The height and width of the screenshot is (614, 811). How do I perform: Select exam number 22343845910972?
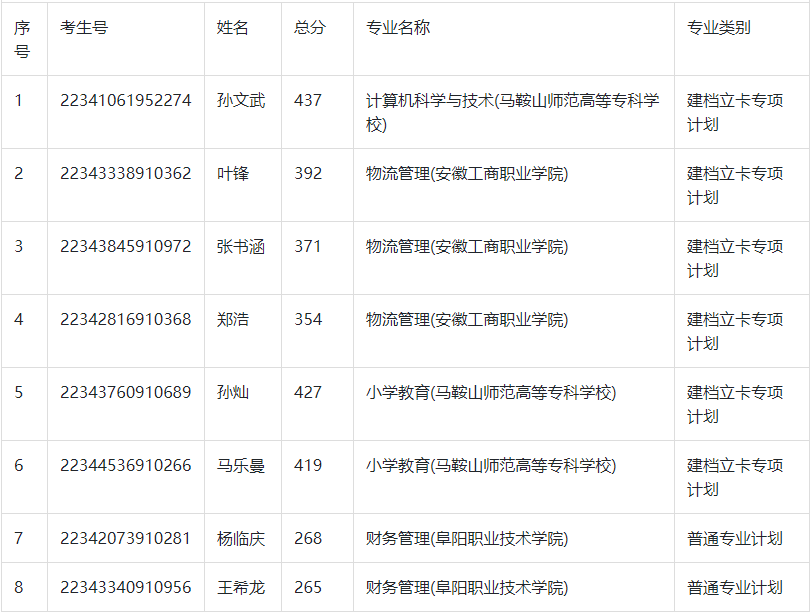point(126,246)
